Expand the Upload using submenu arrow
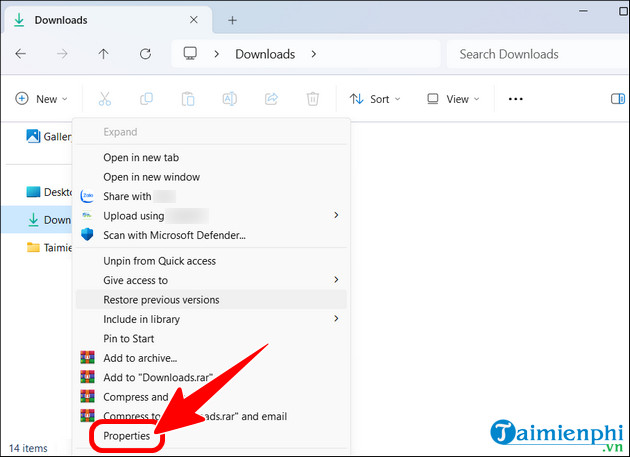This screenshot has height=457, width=630. click(x=336, y=215)
